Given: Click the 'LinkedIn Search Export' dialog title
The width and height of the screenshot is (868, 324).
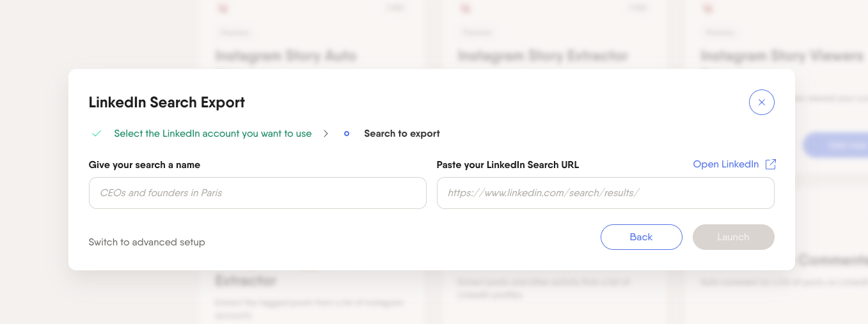Looking at the screenshot, I should [167, 102].
